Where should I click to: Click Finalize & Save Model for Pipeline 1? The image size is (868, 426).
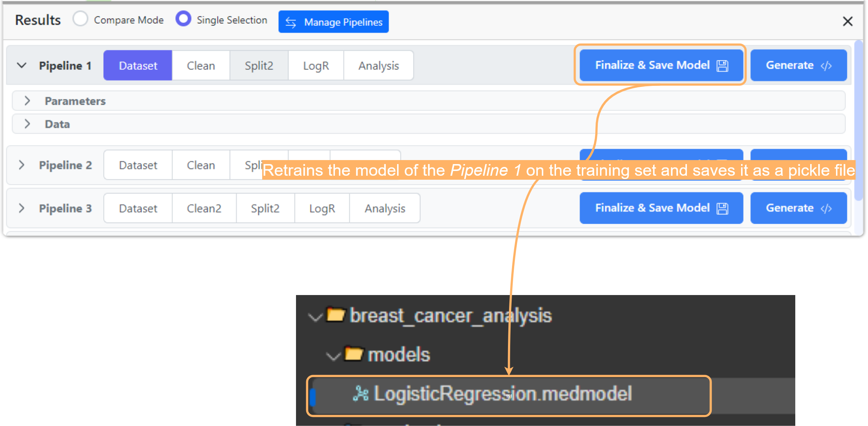(x=653, y=65)
